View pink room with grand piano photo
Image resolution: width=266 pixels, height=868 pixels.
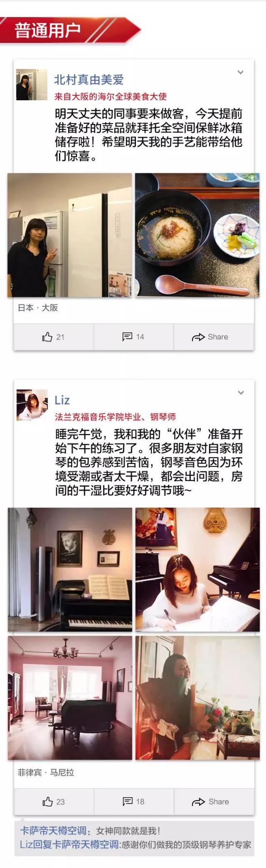pos(70,697)
